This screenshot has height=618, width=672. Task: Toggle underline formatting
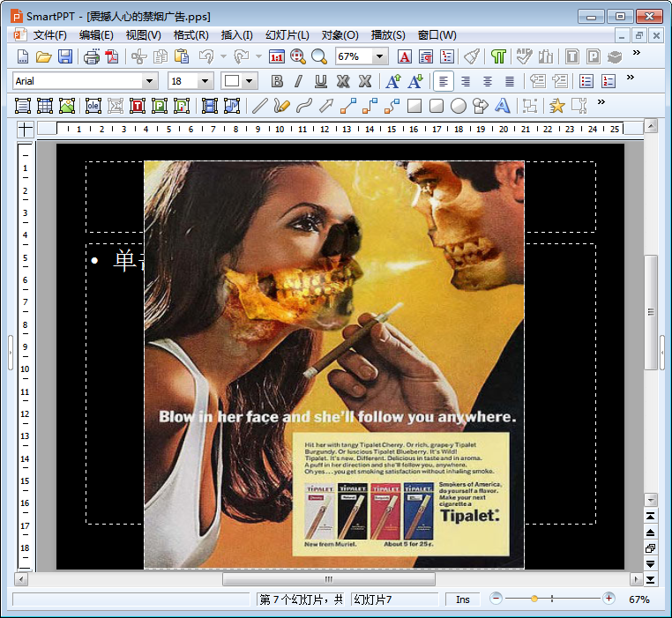(321, 81)
